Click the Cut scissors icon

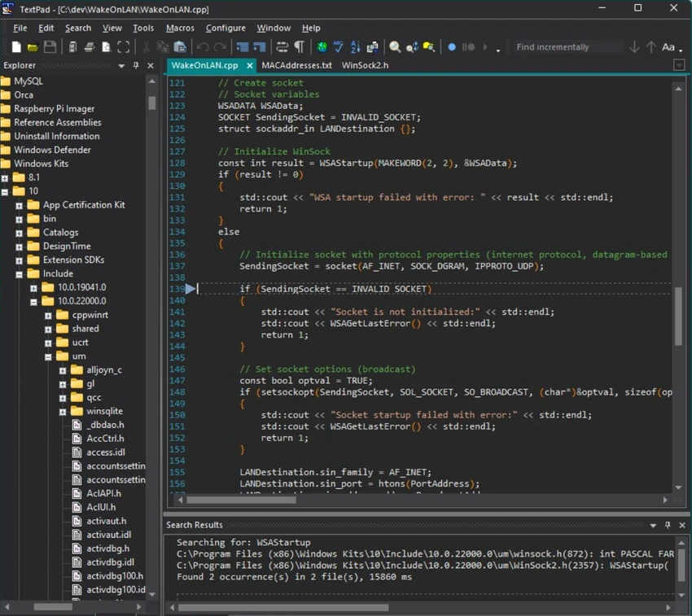point(146,46)
